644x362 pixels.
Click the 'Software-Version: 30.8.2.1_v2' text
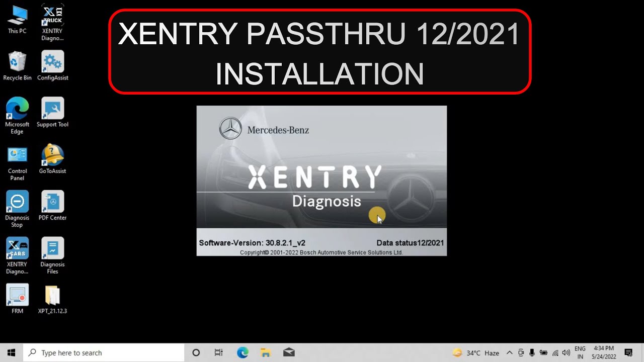point(252,243)
